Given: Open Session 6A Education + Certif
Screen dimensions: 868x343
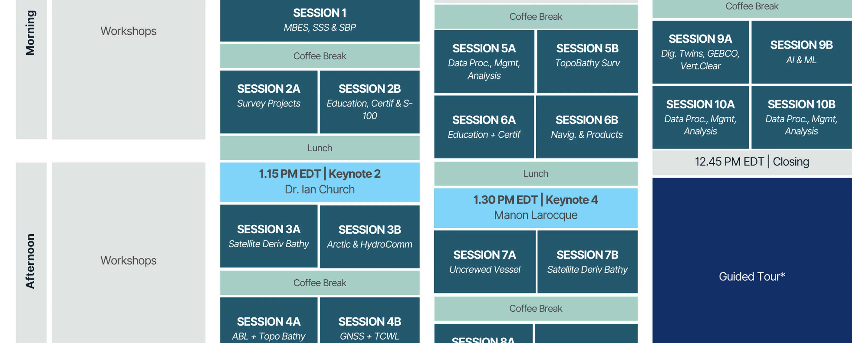Looking at the screenshot, I should pos(484,127).
